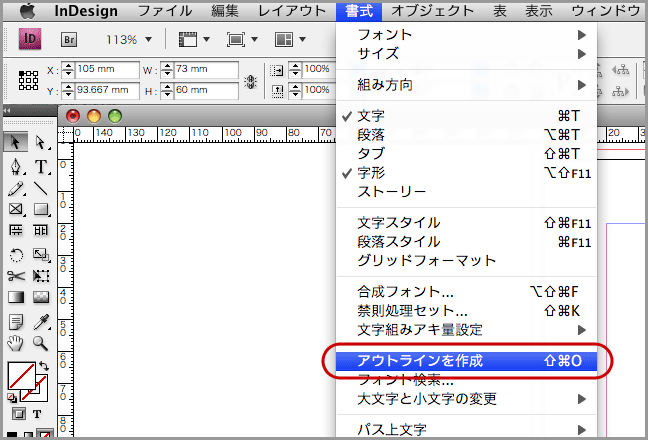Choose タブ from the 書式 menu

[466, 154]
